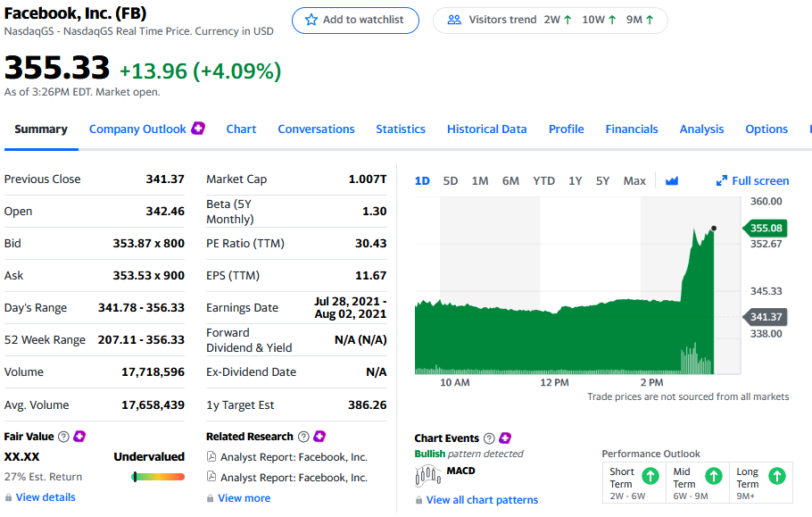Select the 1M chart range
Viewport: 812px width, 517px height.
[x=479, y=180]
